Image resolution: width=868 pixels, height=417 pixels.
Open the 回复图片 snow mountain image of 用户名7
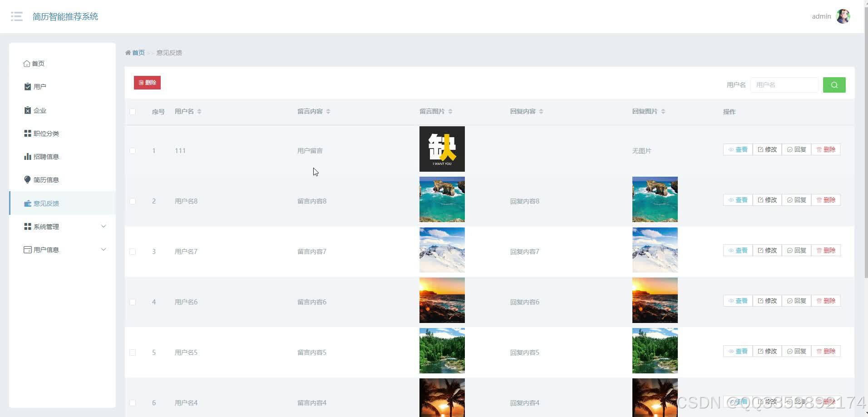[655, 250]
